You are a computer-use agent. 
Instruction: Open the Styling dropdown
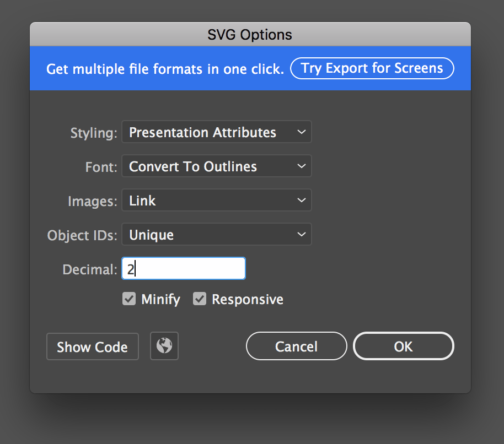click(216, 132)
